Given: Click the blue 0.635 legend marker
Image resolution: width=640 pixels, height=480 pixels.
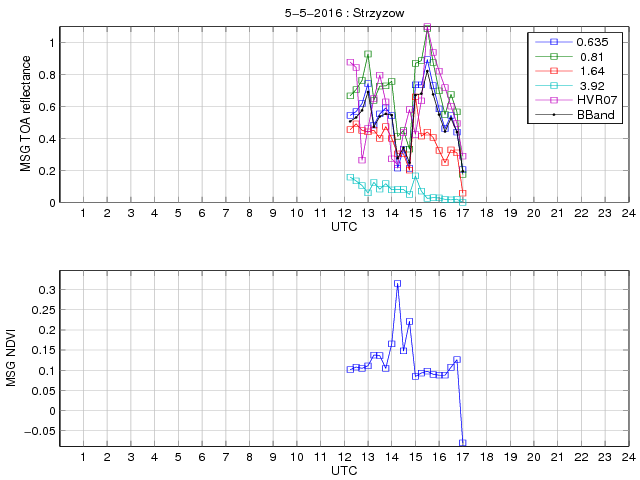Looking at the screenshot, I should 553,43.
